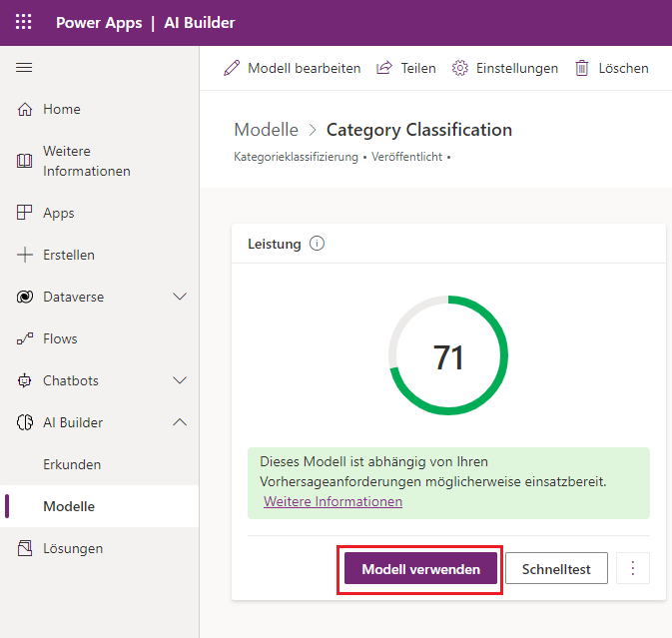Viewport: 672px width, 638px height.
Task: Click Modell bearbeiten in the toolbar
Action: (x=293, y=68)
